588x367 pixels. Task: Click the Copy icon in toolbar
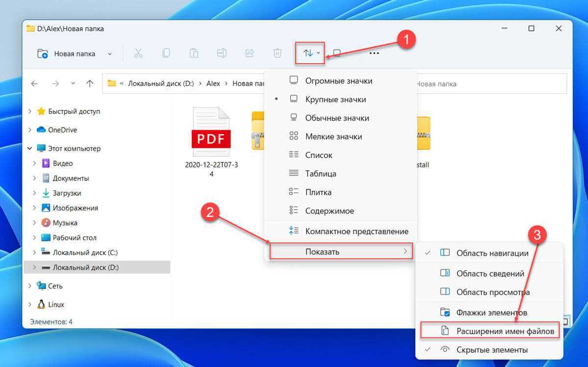167,53
